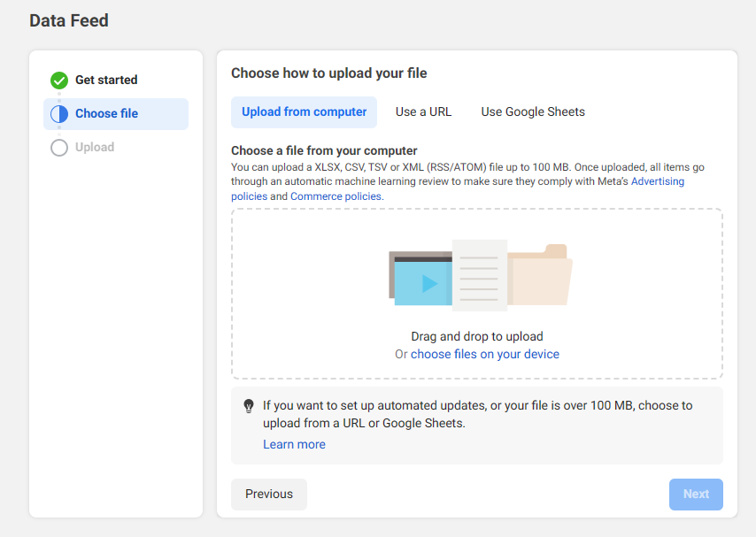
Task: Open the Commerce policies link
Action: pos(336,196)
